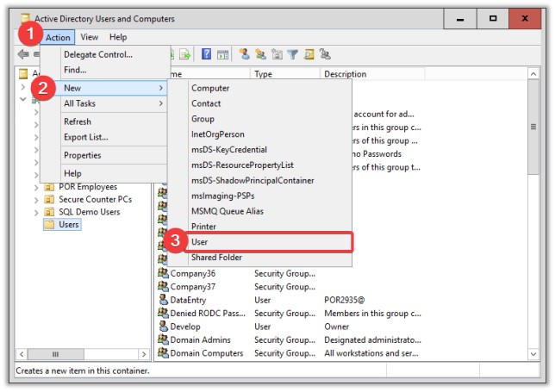The width and height of the screenshot is (555, 392).
Task: Click the Back arrow toolbar icon
Action: [x=23, y=54]
